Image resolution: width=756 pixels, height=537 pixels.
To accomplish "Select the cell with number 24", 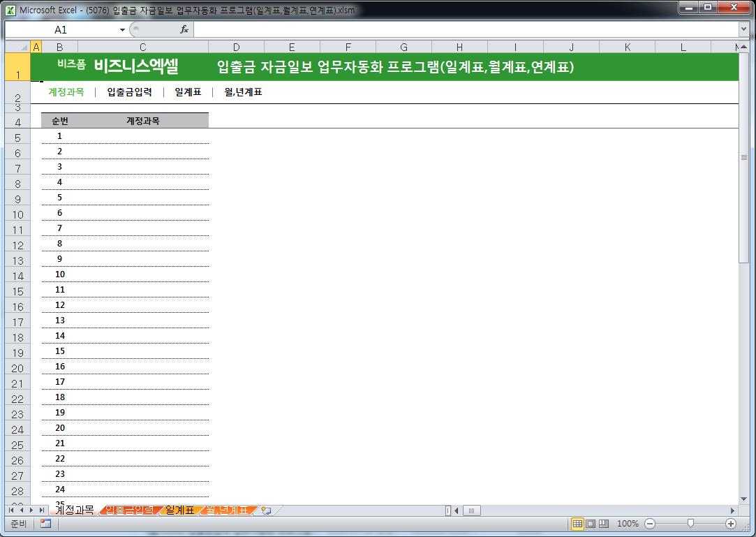I will point(60,489).
